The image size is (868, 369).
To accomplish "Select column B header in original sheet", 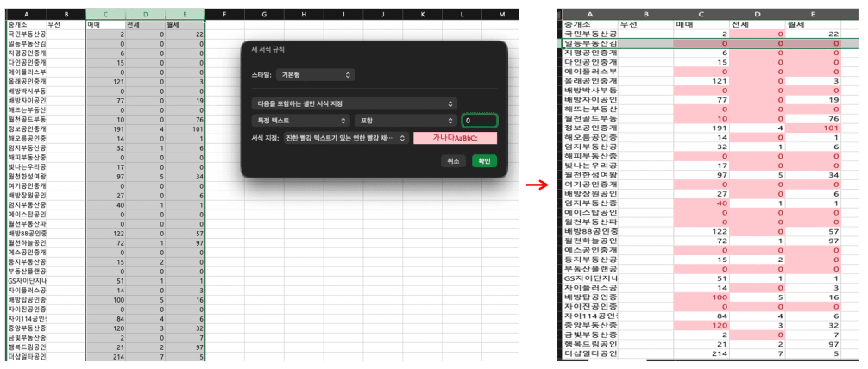I will point(66,14).
